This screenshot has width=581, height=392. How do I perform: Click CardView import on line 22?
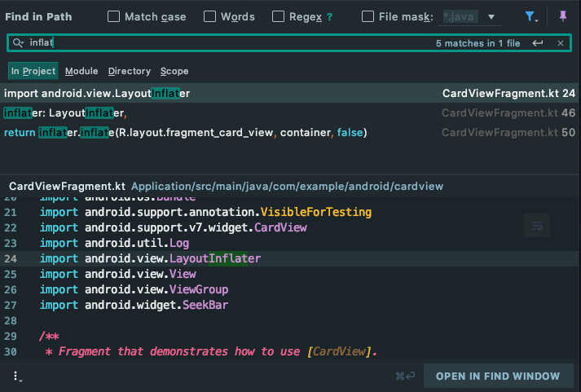coord(280,227)
